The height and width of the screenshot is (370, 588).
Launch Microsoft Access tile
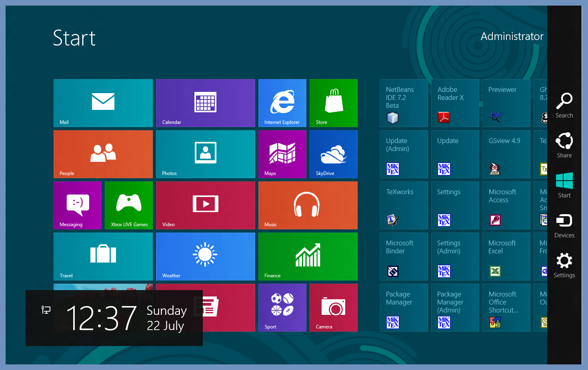[x=506, y=205]
